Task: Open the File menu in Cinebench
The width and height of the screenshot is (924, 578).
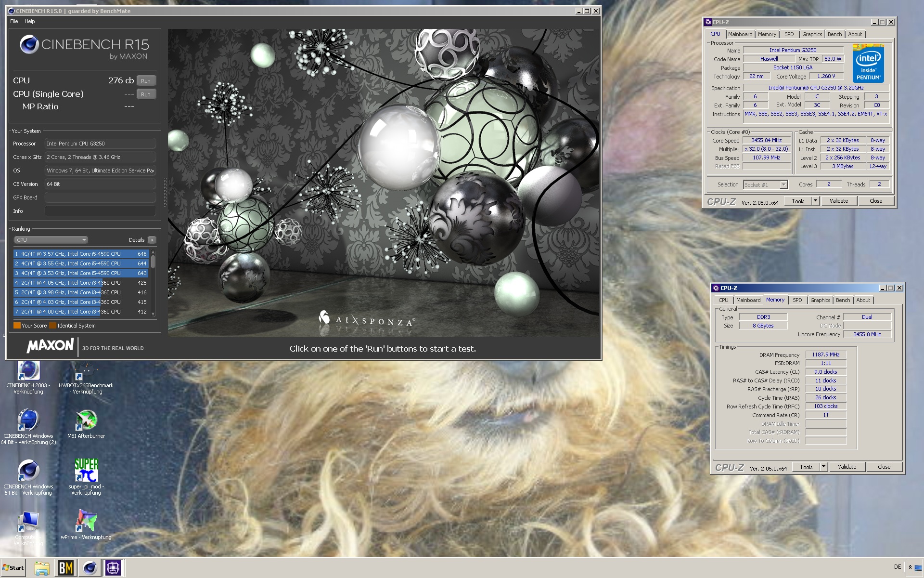Action: click(14, 21)
